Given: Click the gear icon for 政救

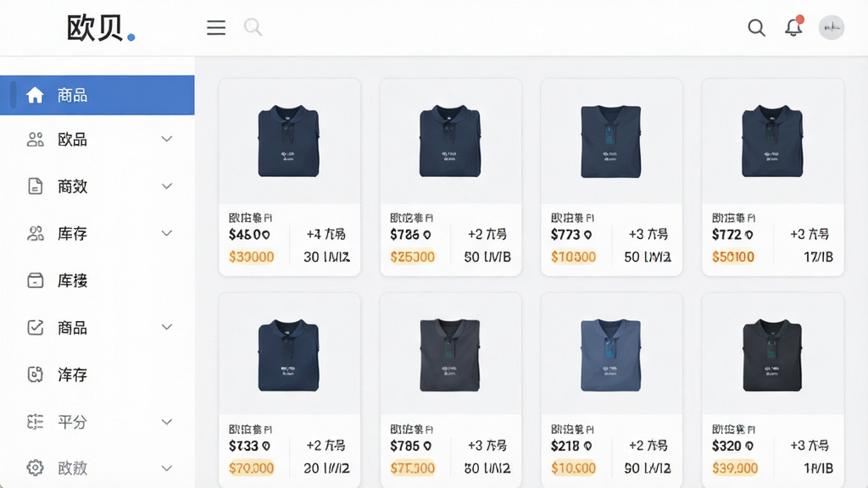Looking at the screenshot, I should pos(35,468).
